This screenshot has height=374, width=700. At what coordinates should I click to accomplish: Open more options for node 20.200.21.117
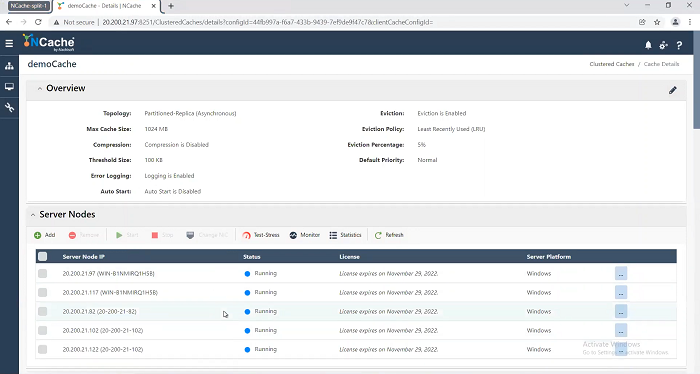click(x=621, y=293)
